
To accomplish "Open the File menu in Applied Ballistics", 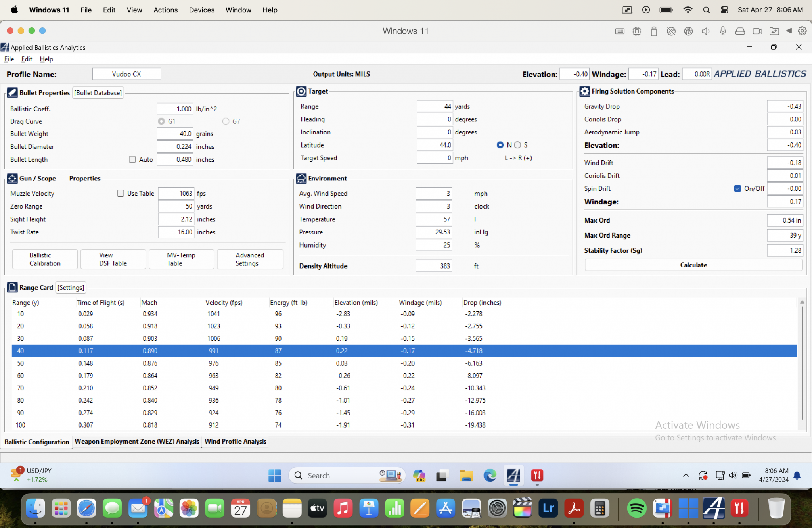I will [9, 59].
